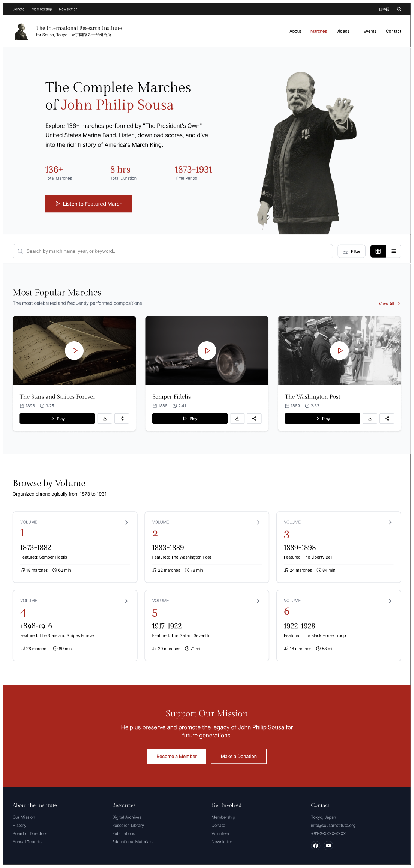The image size is (414, 868).
Task: Open the Facebook icon in footer
Action: 316,845
